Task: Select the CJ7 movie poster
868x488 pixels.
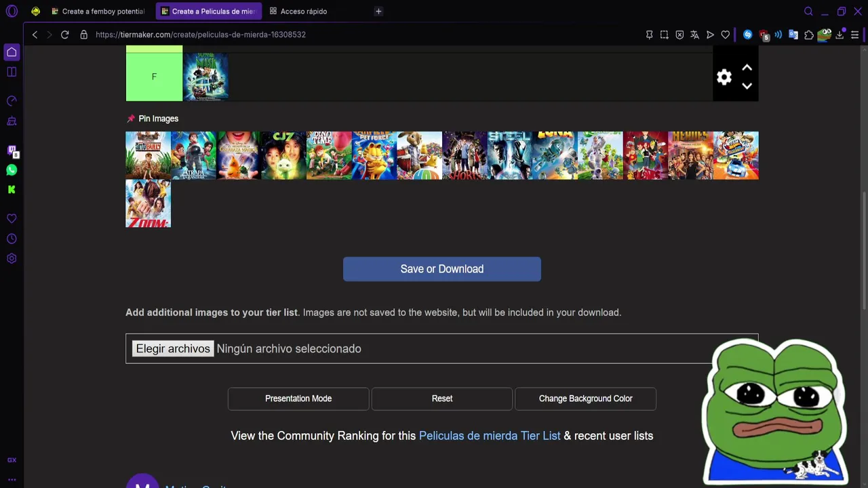Action: (283, 156)
